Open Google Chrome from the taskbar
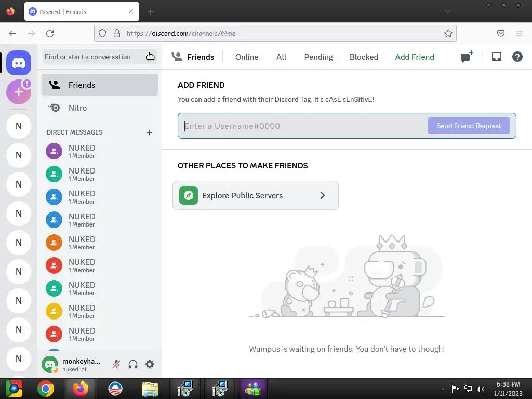 point(46,389)
